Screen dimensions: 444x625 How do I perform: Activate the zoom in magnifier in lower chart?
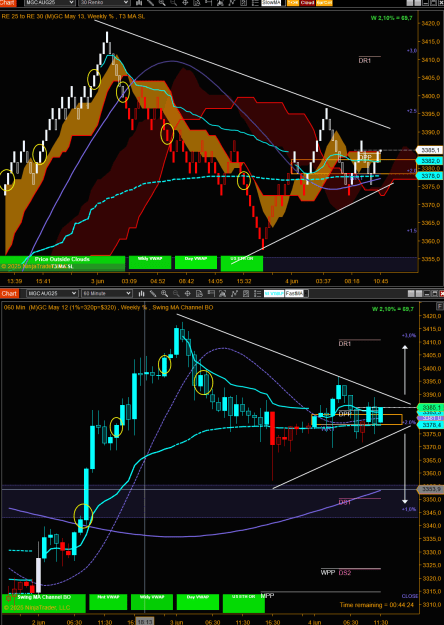[164, 294]
